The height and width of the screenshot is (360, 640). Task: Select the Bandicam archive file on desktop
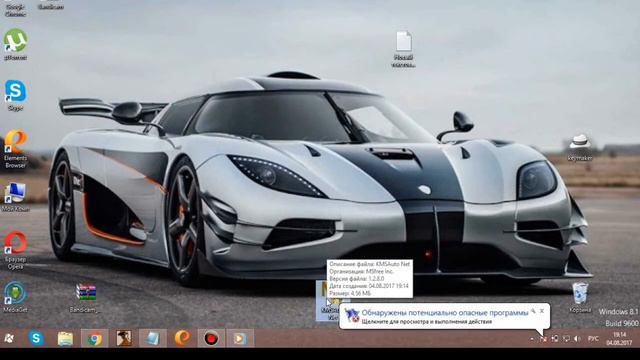pos(85,298)
